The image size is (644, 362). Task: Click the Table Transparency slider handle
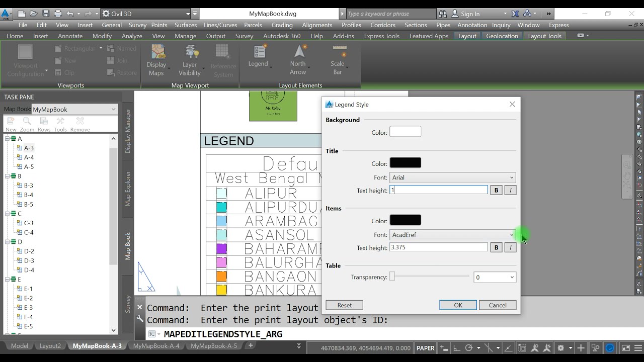point(392,277)
